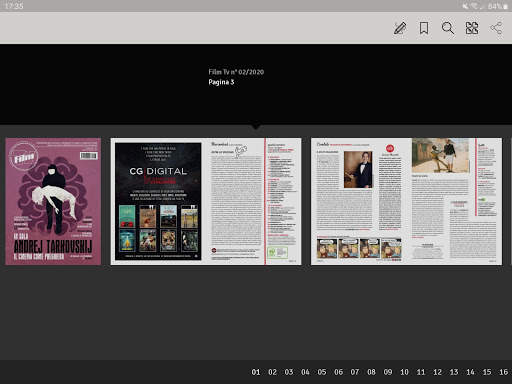Viewport: 512px width, 384px height.
Task: Jump to page 04
Action: [305, 372]
